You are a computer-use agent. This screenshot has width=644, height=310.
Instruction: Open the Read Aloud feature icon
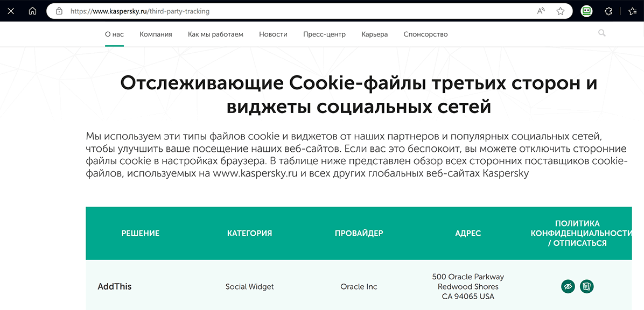(541, 11)
